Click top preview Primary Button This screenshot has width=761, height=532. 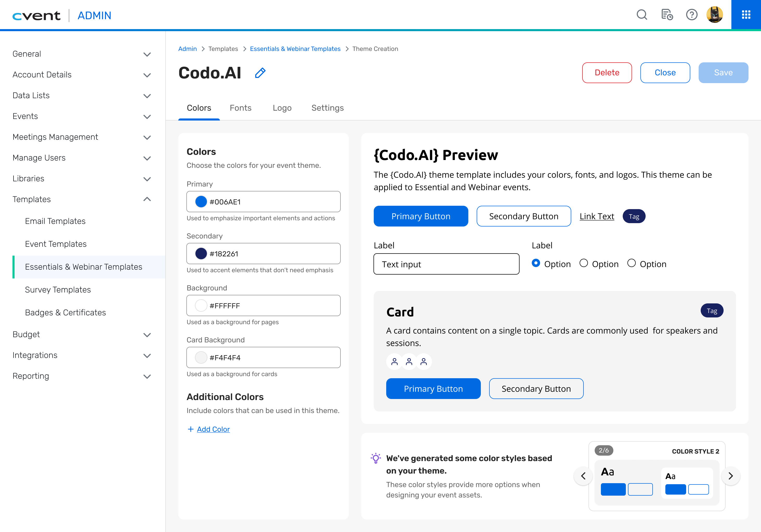(x=421, y=216)
